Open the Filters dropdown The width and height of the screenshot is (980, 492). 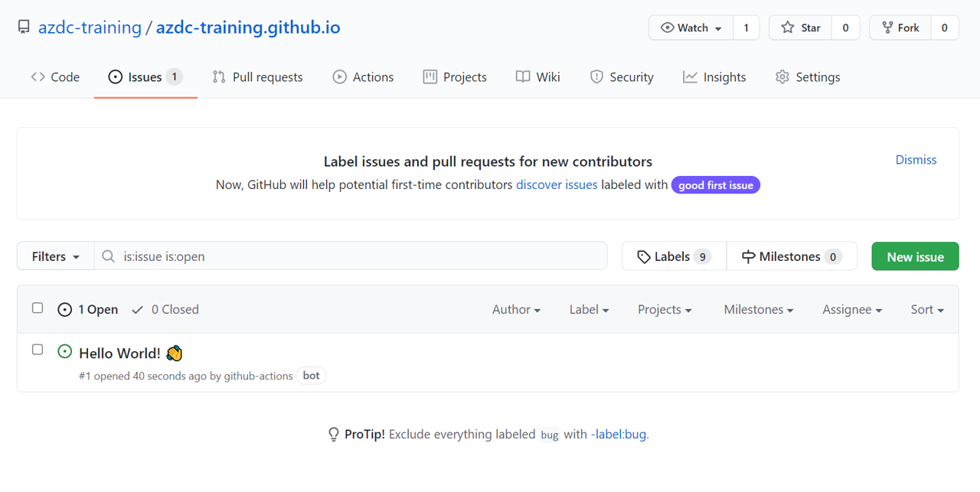[x=54, y=256]
